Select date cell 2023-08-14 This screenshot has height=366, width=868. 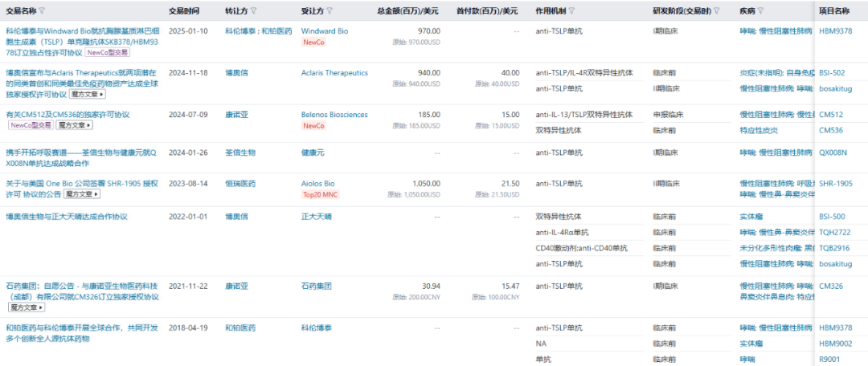pos(188,183)
